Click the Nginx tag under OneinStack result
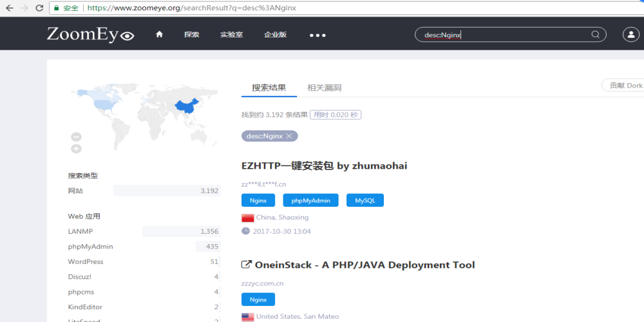The image size is (644, 322). (258, 299)
